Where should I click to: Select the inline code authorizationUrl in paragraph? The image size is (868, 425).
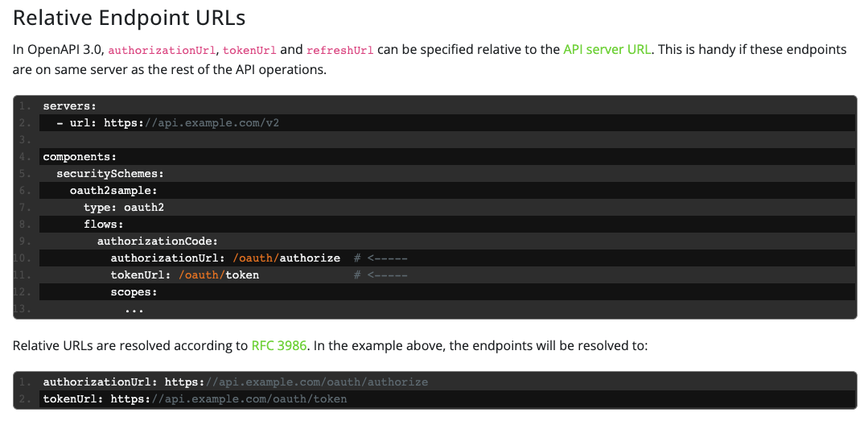pos(162,50)
